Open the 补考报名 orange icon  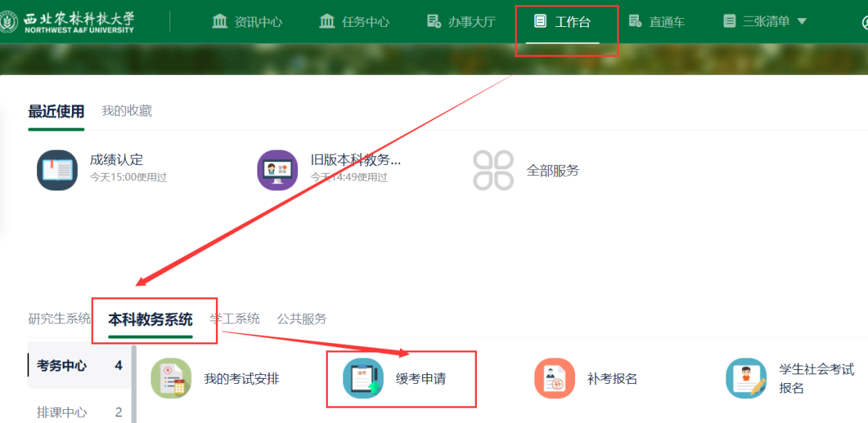coord(555,379)
